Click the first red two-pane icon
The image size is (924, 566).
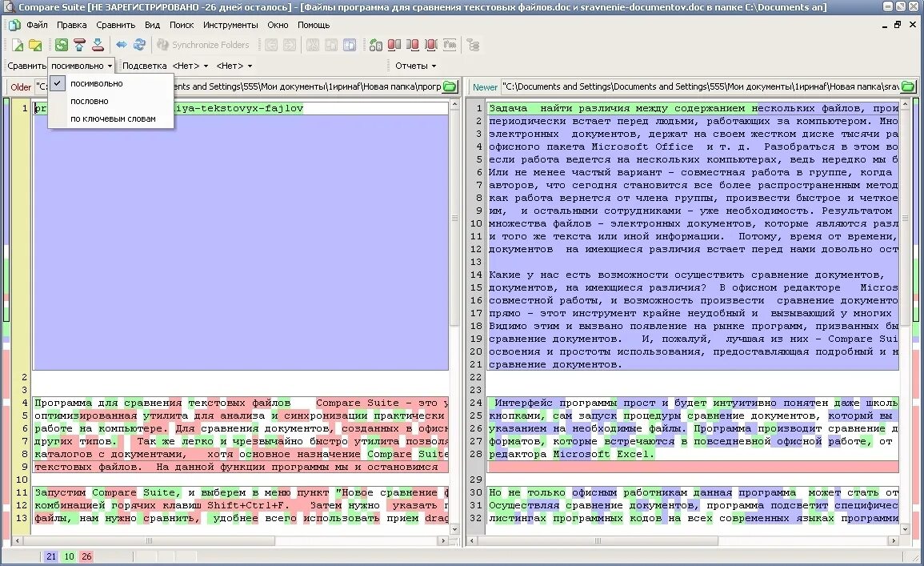394,45
